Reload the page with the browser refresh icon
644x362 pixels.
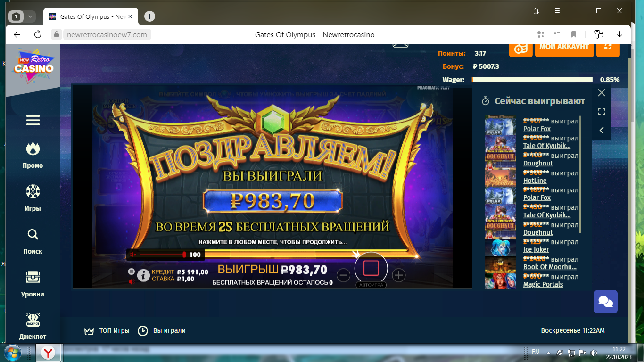[38, 34]
